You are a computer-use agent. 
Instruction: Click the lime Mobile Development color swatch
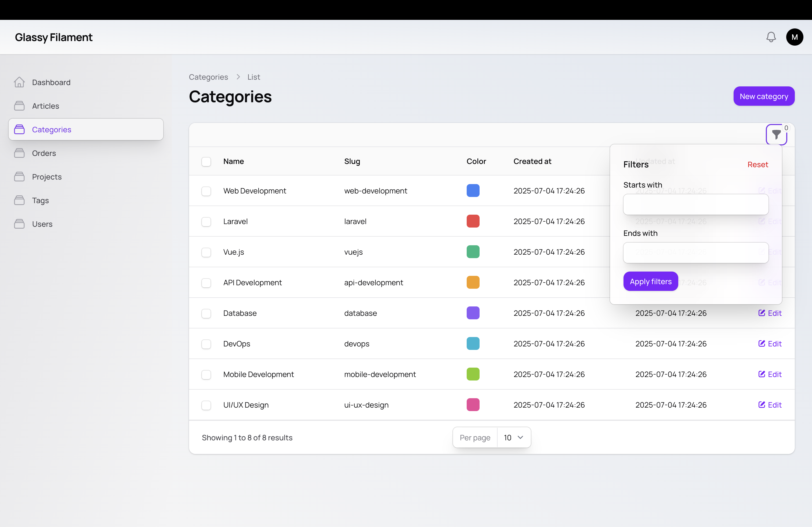[473, 374]
